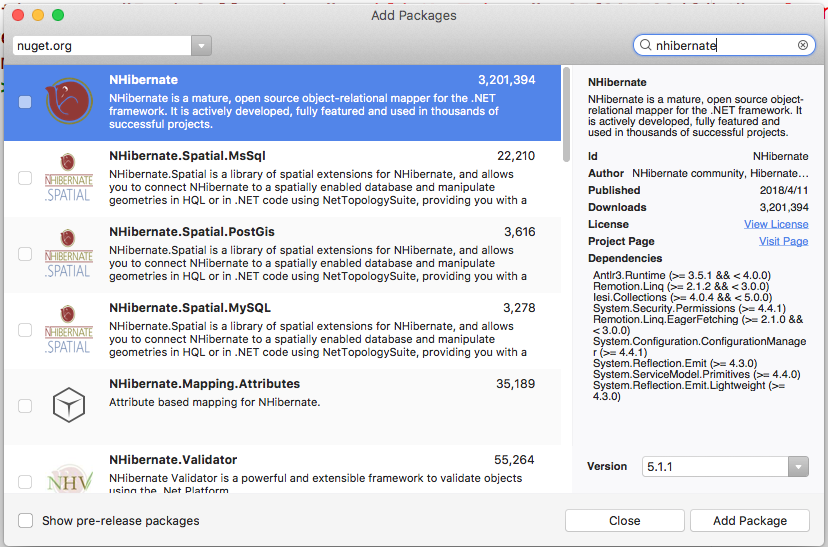828x547 pixels.
Task: Click the NHibernate.Spatial.MySQL package icon
Action: 69,330
